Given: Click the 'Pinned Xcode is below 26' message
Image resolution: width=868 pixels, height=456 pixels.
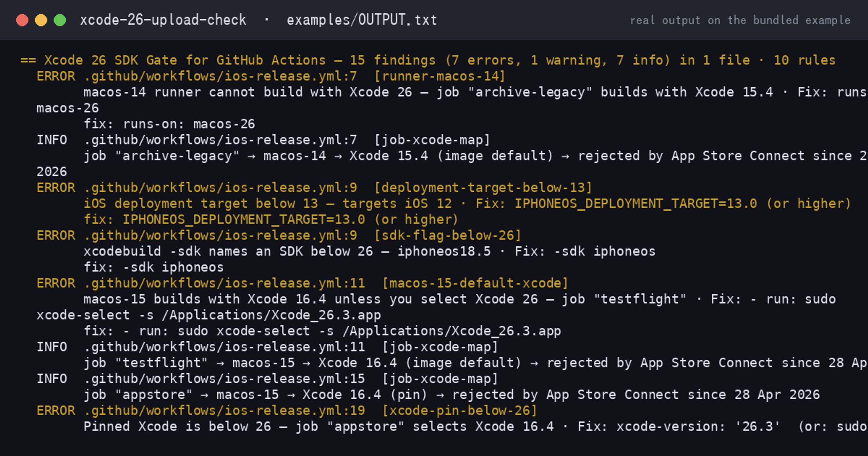Looking at the screenshot, I should 476,427.
